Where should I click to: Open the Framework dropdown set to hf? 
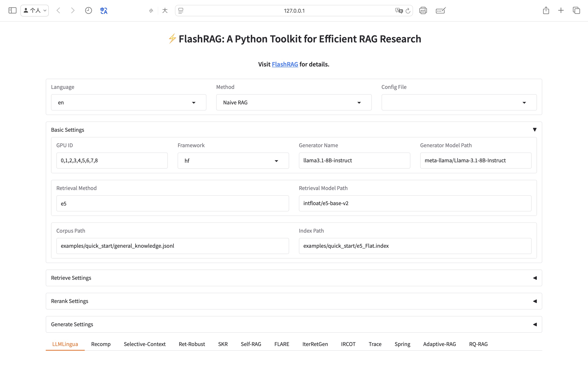233,161
